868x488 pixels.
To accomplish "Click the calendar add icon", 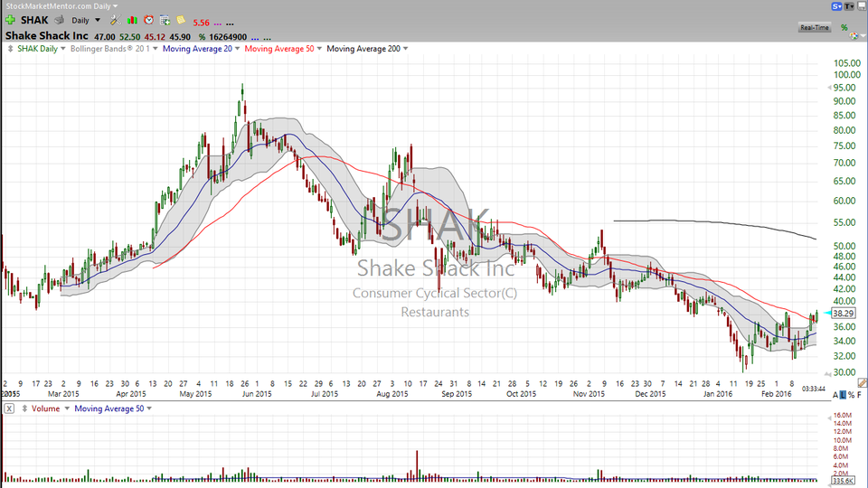I will pos(165,20).
